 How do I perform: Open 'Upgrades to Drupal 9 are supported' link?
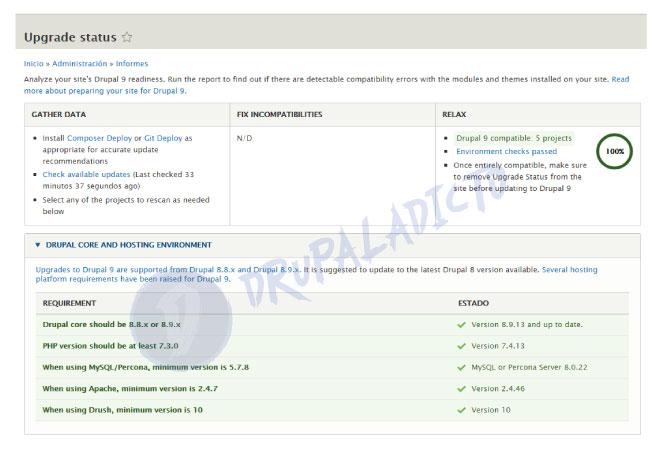click(168, 270)
